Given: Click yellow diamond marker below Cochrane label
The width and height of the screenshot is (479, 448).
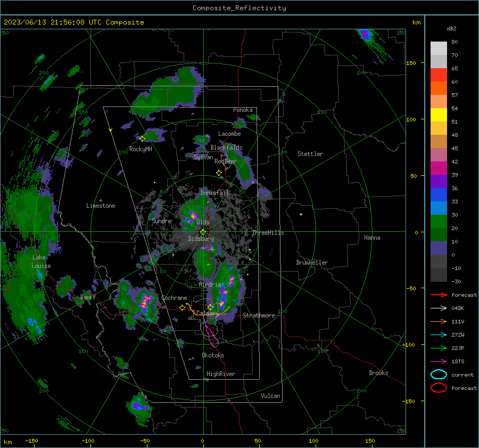Looking at the screenshot, I should pyautogui.click(x=182, y=308).
